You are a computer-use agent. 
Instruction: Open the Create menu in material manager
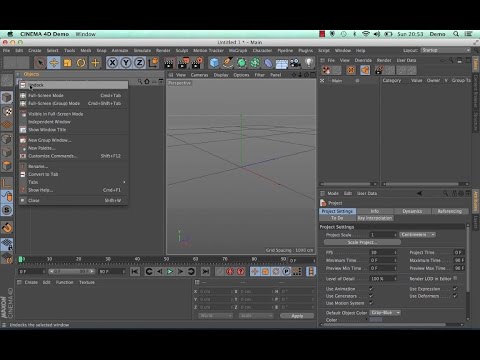click(x=31, y=282)
